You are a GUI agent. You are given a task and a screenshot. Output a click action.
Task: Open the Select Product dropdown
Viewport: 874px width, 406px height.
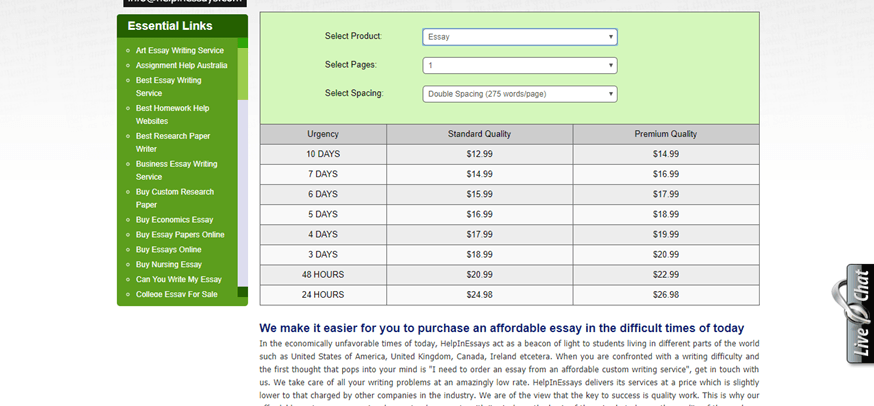pos(519,37)
